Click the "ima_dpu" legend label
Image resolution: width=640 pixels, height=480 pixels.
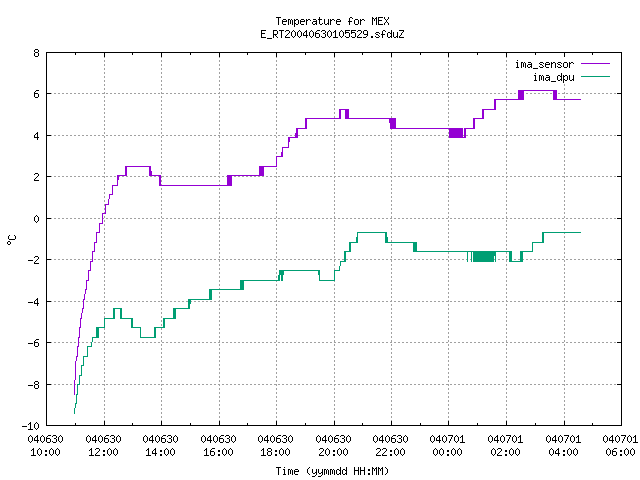[x=554, y=77]
